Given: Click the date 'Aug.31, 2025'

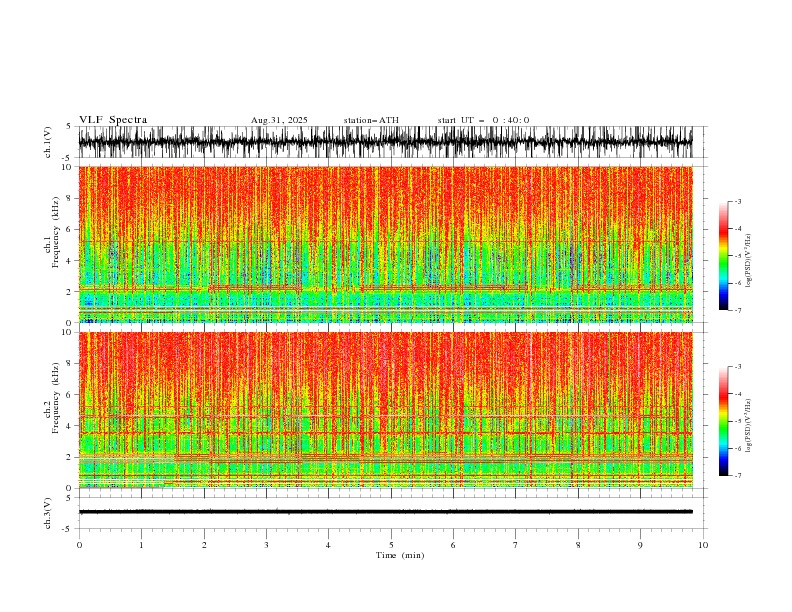Looking at the screenshot, I should pos(279,120).
